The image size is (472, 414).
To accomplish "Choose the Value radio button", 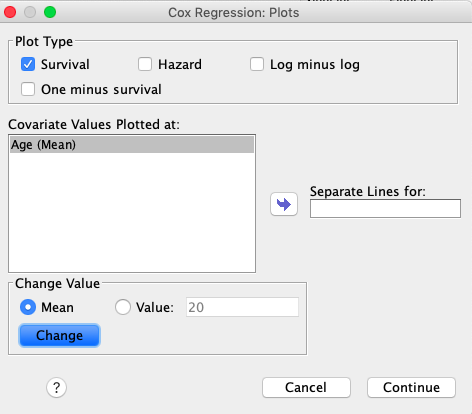I will (123, 307).
